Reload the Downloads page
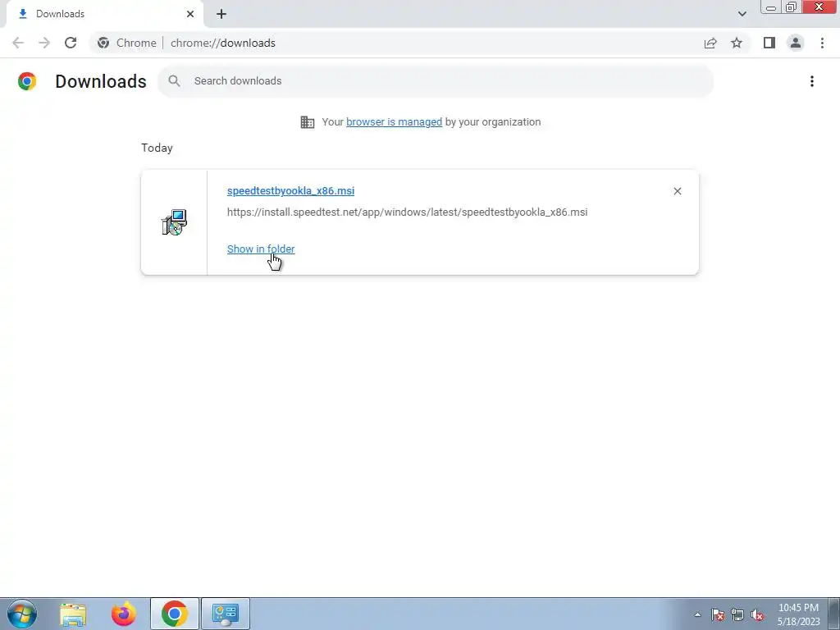Image resolution: width=840 pixels, height=630 pixels. (71, 43)
